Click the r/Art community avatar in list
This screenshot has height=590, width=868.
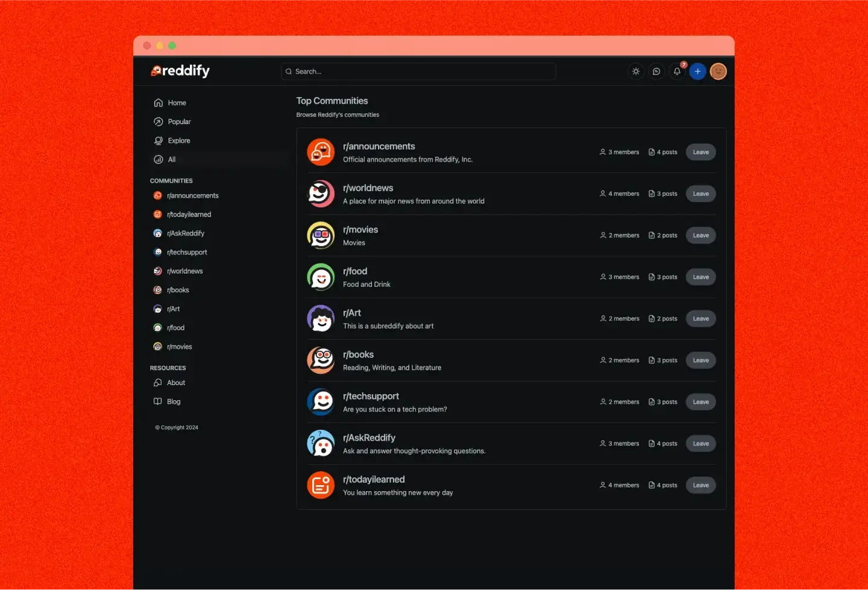coord(321,318)
